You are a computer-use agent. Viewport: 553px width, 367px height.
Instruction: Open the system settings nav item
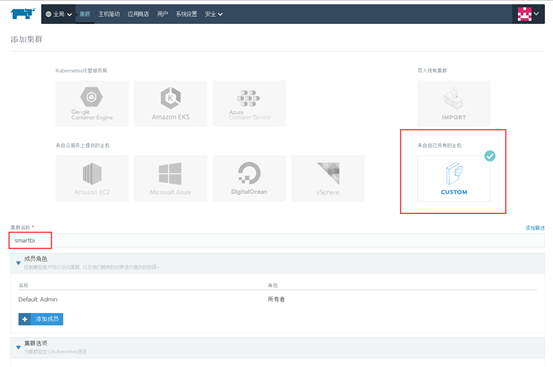187,14
